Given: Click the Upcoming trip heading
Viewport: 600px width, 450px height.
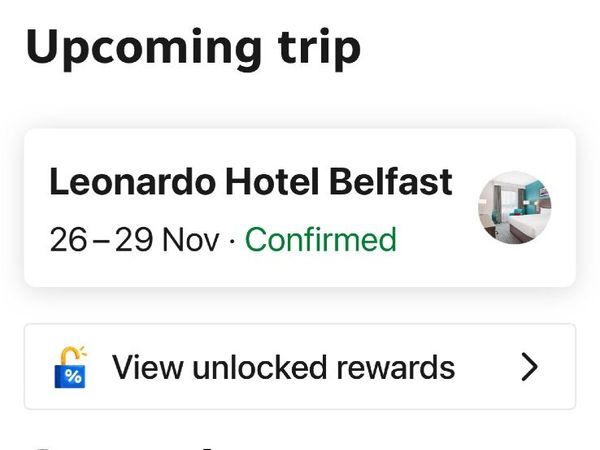Looking at the screenshot, I should pos(193,47).
